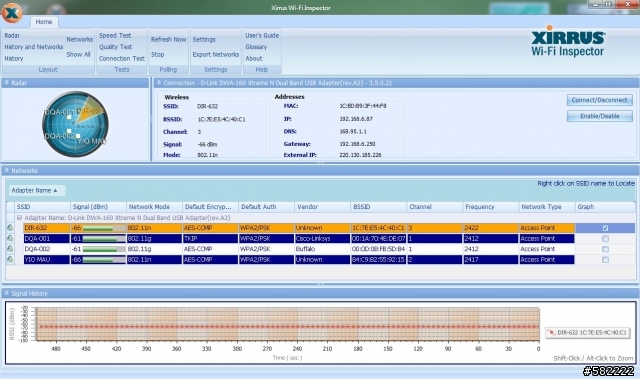Image resolution: width=640 pixels, height=379 pixels.
Task: Open the About dialog
Action: point(253,58)
